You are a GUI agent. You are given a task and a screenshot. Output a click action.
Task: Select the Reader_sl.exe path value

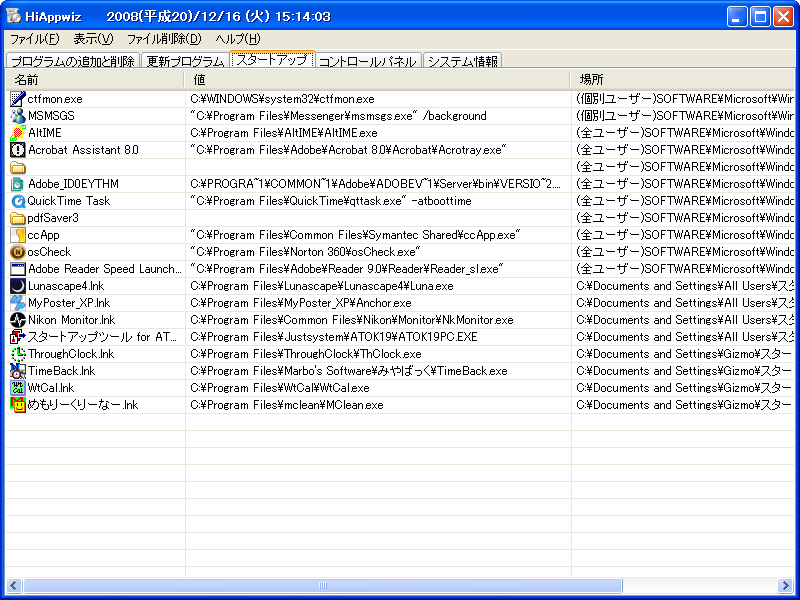tap(346, 269)
